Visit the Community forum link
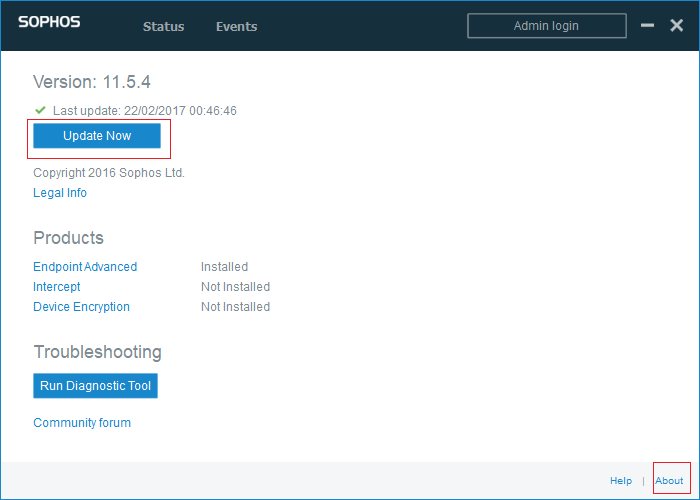The height and width of the screenshot is (500, 700). (82, 423)
